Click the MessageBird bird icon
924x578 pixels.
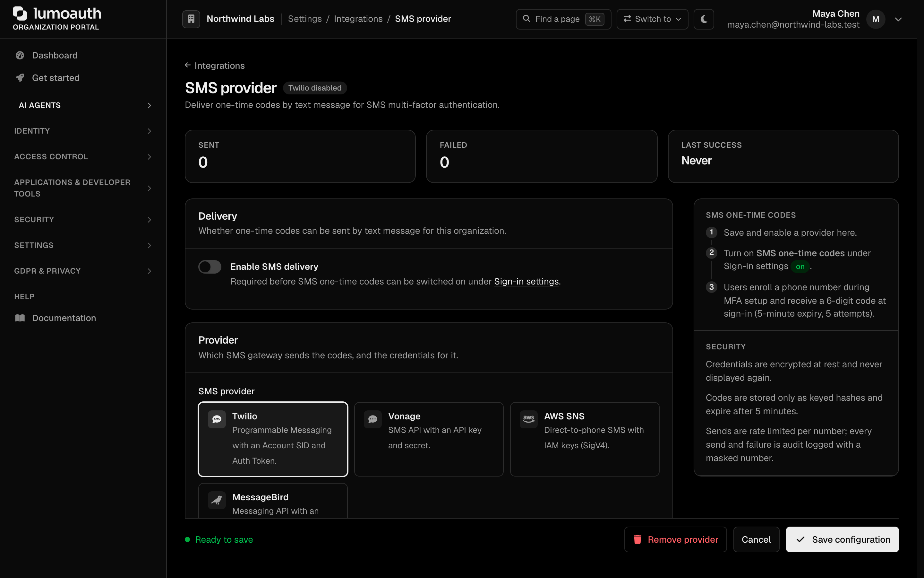click(217, 500)
